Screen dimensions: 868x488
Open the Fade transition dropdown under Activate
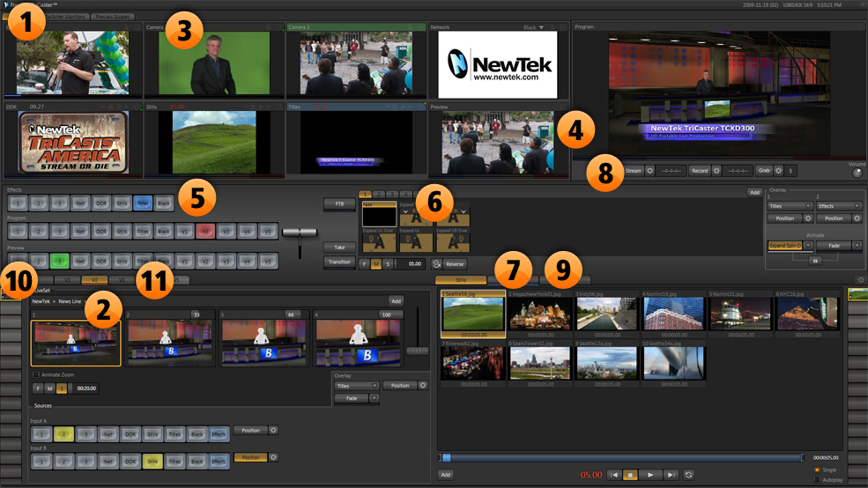pos(839,247)
